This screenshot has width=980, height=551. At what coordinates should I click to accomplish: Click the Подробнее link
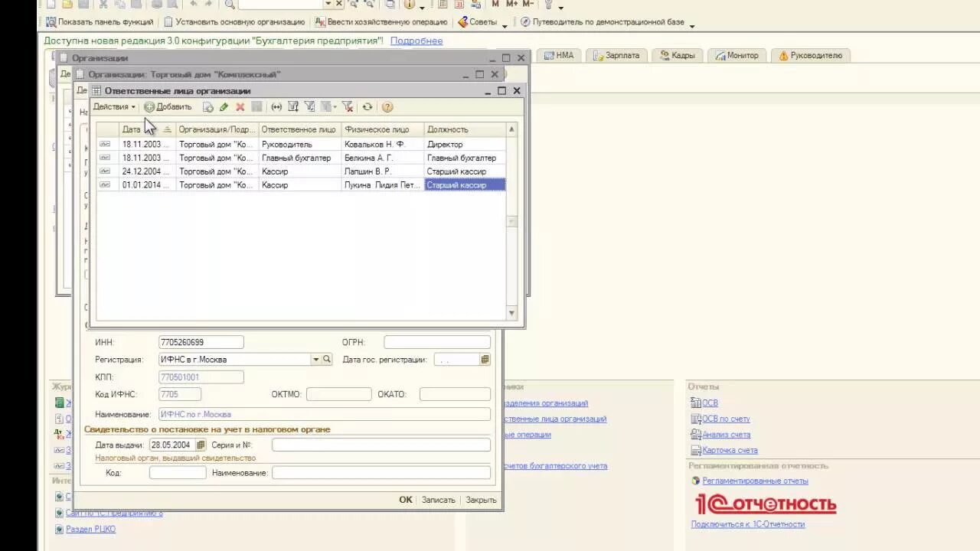pos(416,41)
